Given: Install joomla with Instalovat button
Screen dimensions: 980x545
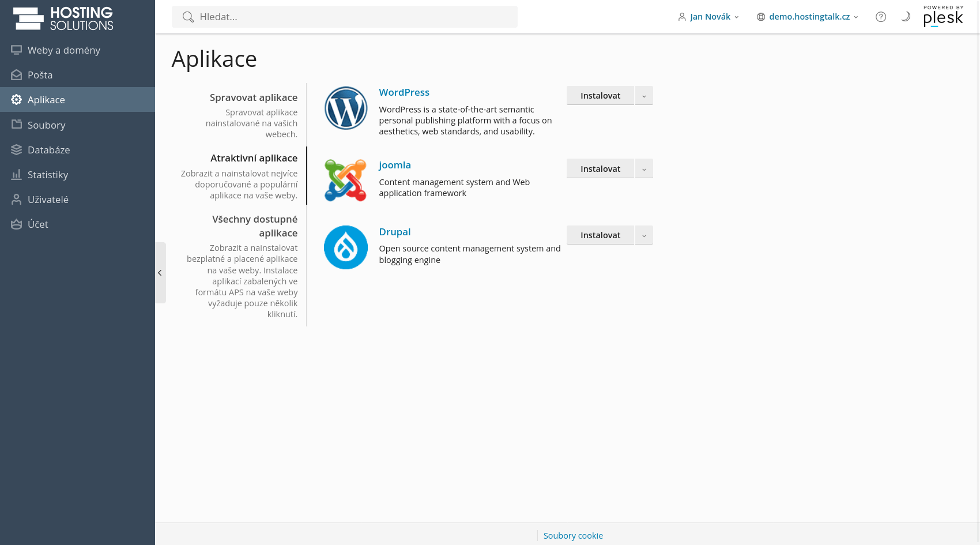Looking at the screenshot, I should pos(600,168).
